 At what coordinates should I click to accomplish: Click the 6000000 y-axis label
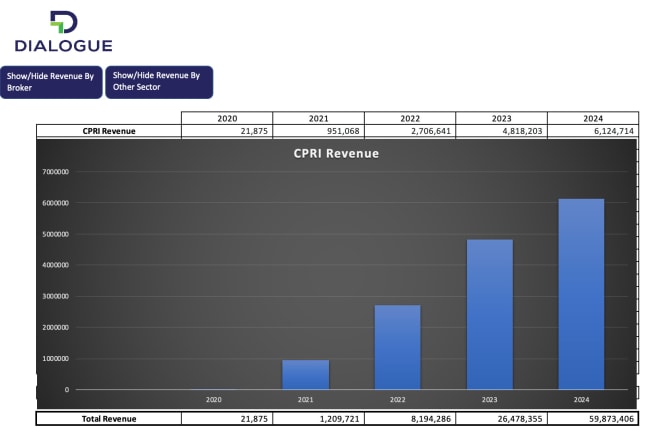point(56,203)
